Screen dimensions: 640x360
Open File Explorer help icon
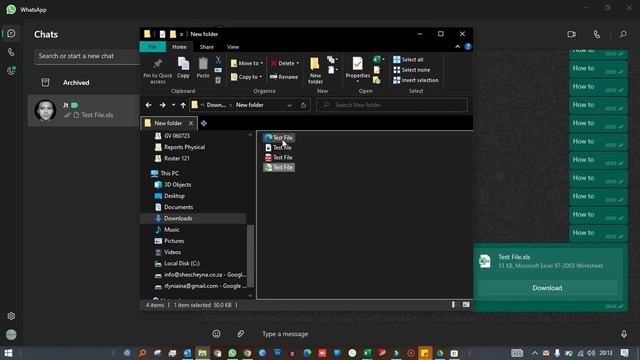pyautogui.click(x=468, y=47)
